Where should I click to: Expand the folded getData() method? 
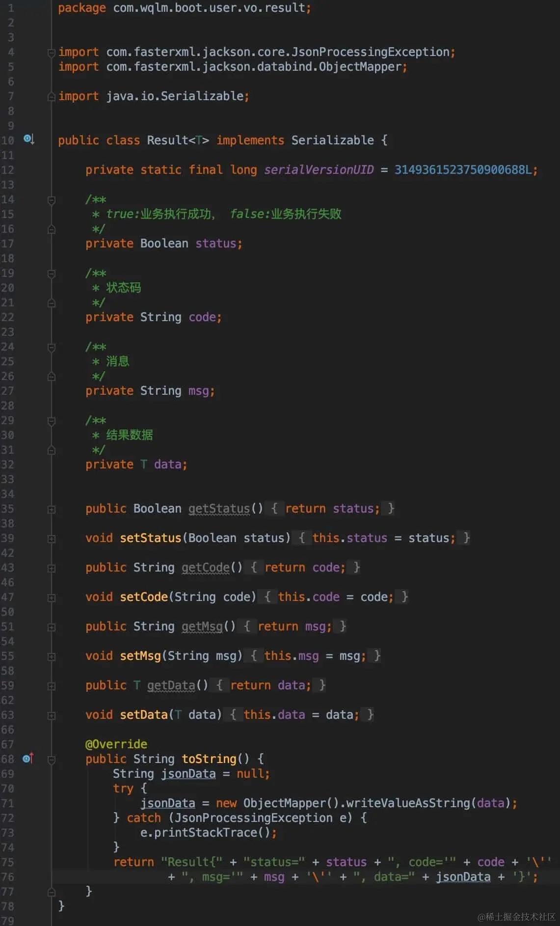tap(51, 686)
